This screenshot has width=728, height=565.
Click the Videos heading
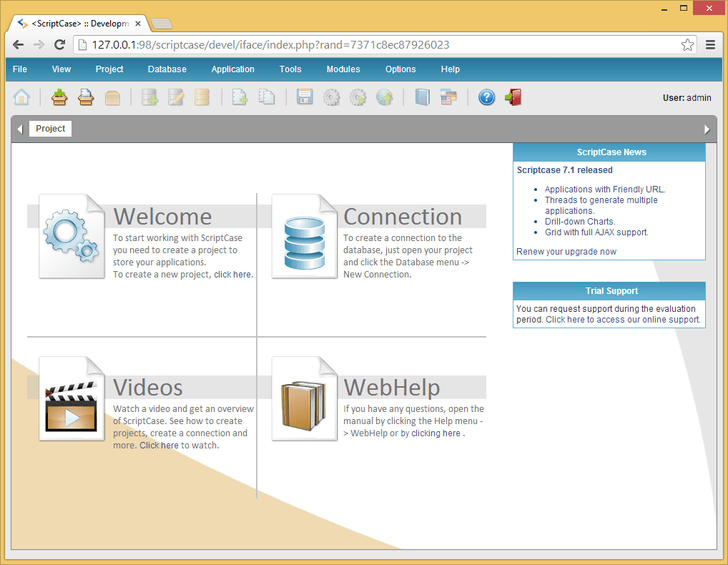148,387
